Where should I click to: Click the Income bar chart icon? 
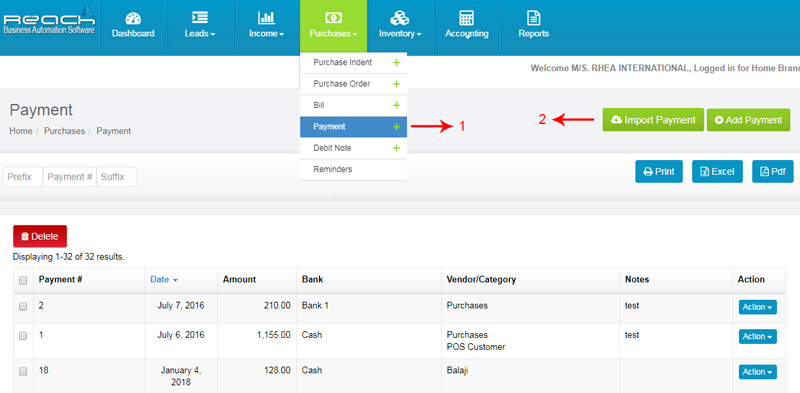point(266,18)
